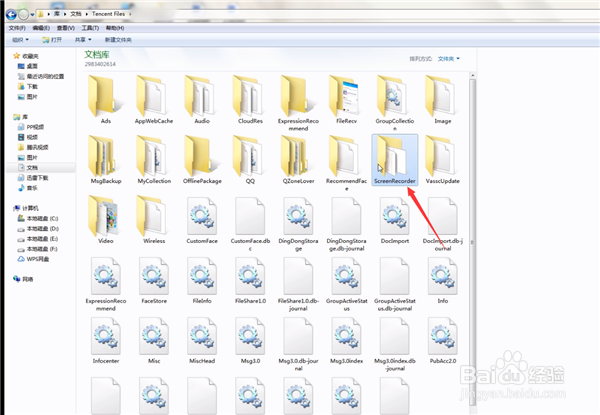Screen dimensions: 600x415
Task: Click the 打开 toolbar button
Action: [x=52, y=40]
